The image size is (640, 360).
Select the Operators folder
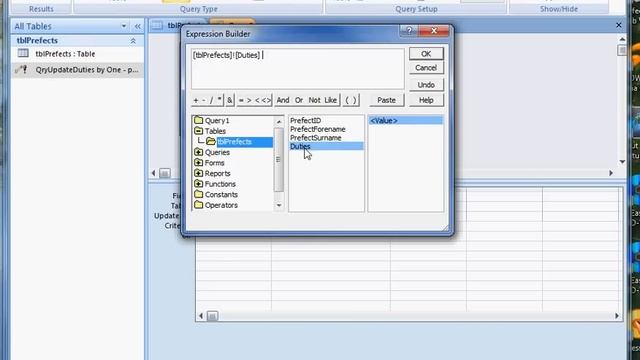pos(221,205)
